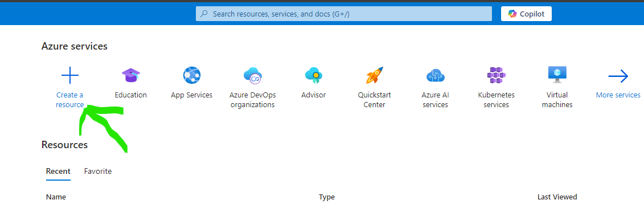
Task: Open the Copilot button
Action: pos(526,14)
